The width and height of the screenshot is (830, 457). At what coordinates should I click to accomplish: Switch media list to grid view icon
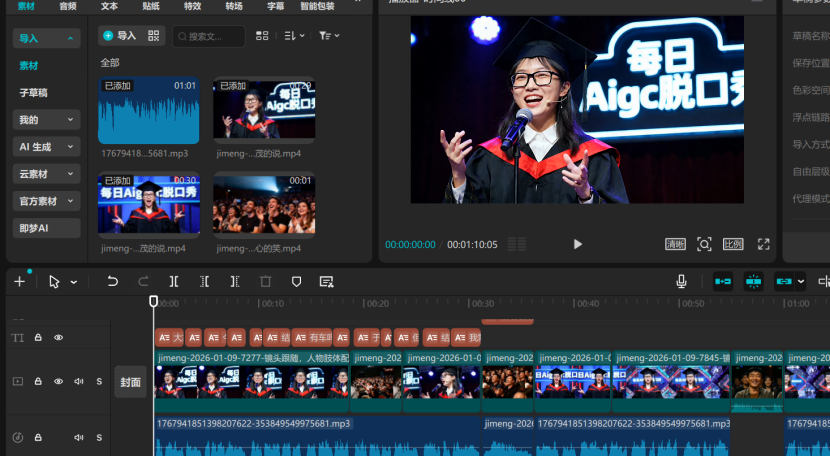click(262, 35)
